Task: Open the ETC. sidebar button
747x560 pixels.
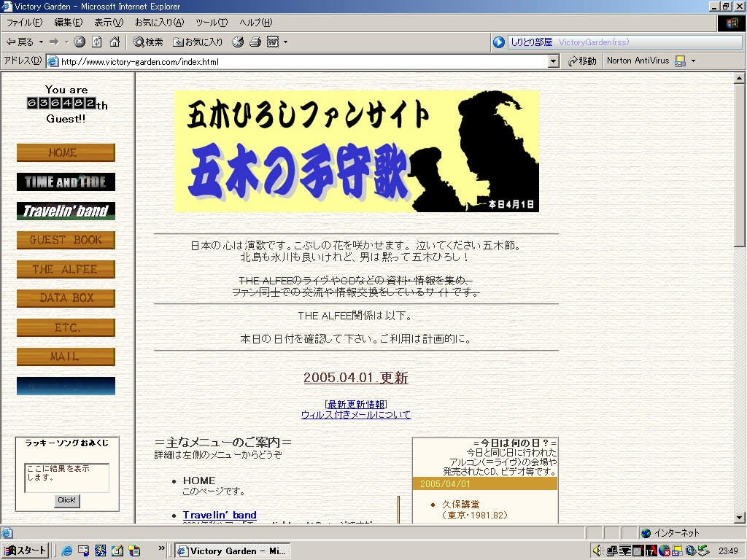Action: coord(66,327)
